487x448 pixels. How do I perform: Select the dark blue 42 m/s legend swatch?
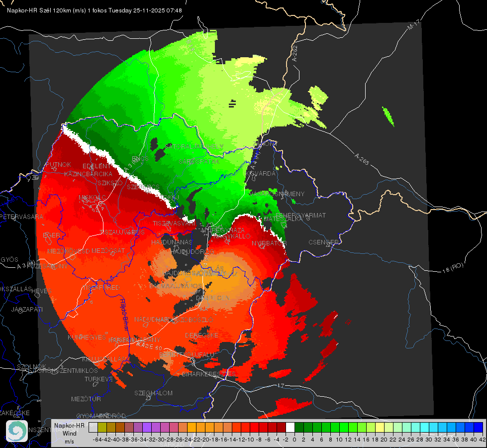pos(479,427)
